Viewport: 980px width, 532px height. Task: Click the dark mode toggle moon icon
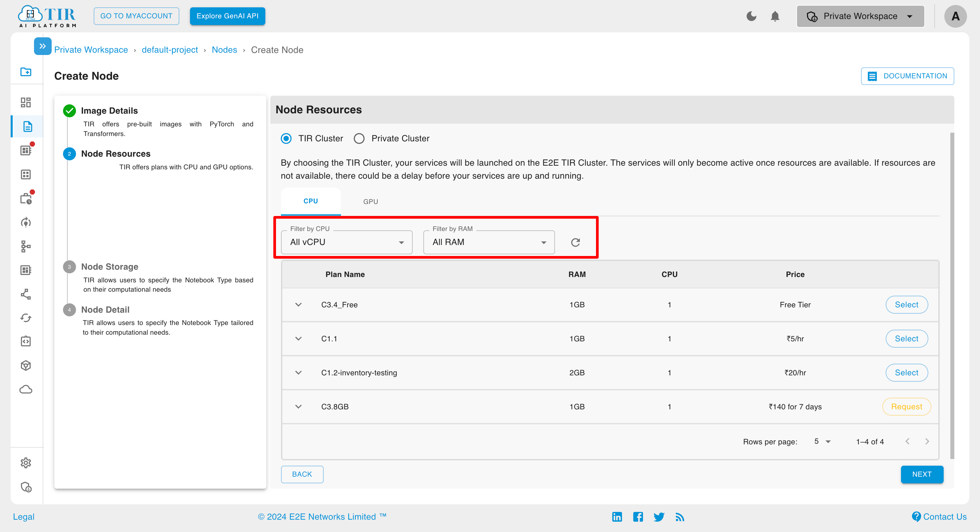[751, 16]
